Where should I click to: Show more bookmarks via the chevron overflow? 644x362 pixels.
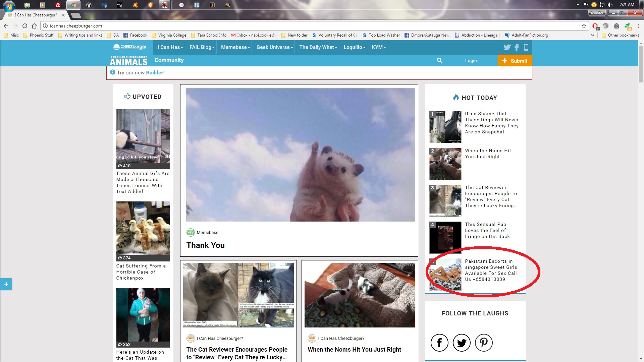[593, 35]
